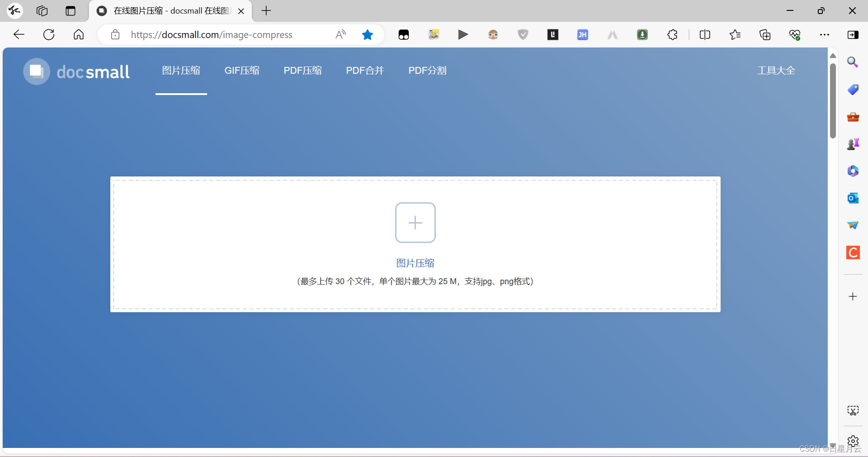Select the PDF分割 tab
This screenshot has width=868, height=457.
point(427,71)
